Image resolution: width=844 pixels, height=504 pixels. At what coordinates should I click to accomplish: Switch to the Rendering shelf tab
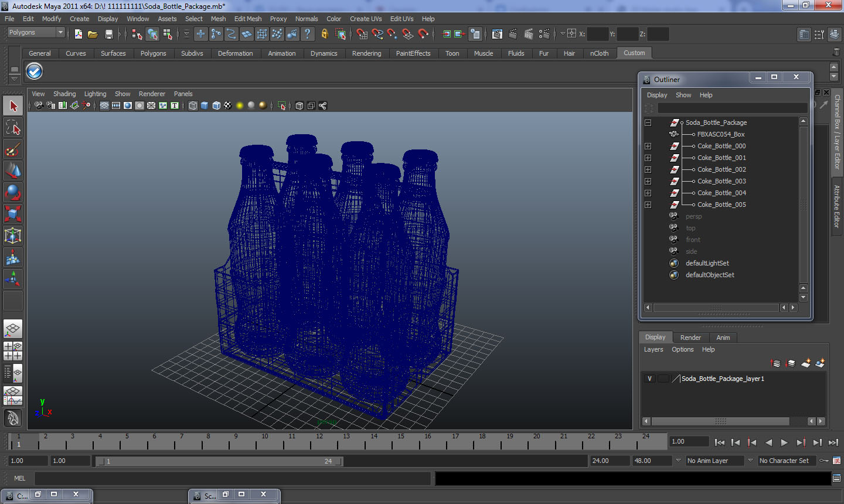366,53
